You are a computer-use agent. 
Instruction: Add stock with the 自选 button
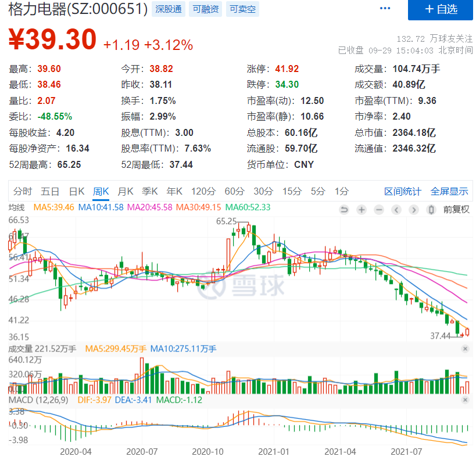pos(440,9)
